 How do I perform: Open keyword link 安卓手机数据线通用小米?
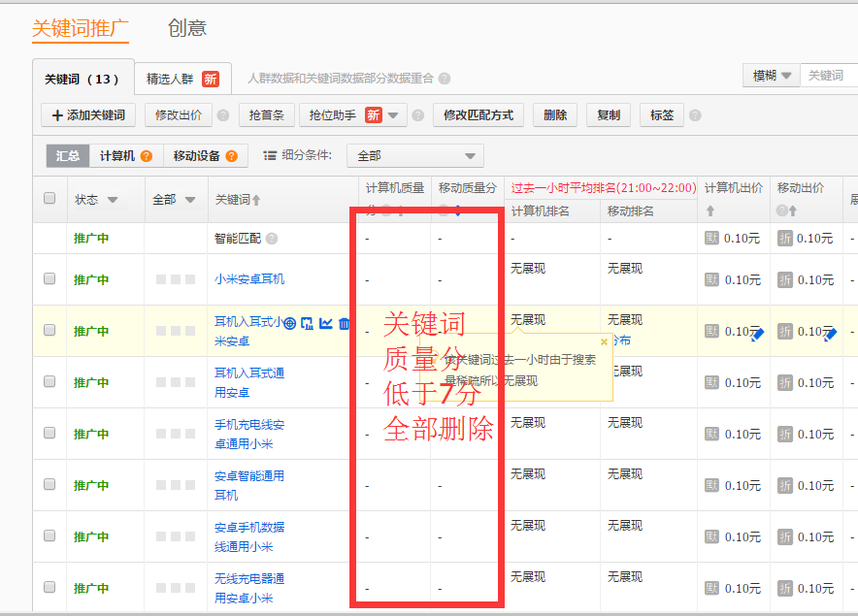tap(249, 536)
